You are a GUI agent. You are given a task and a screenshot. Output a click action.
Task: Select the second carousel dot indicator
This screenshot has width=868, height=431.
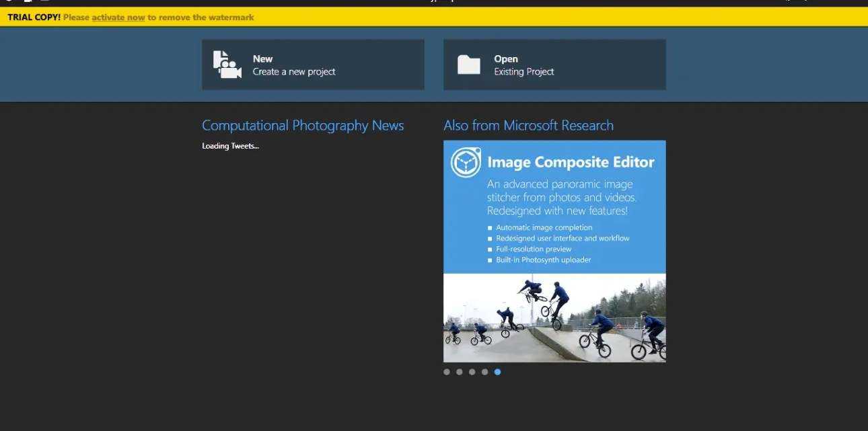(460, 372)
